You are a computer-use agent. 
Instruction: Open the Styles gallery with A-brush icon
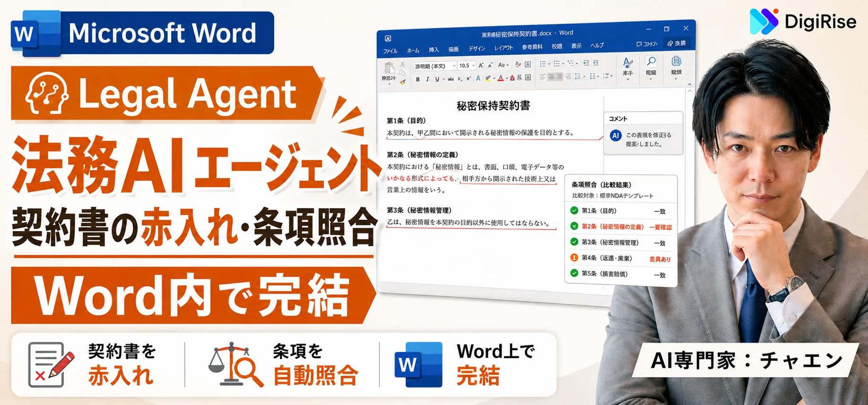pyautogui.click(x=628, y=63)
